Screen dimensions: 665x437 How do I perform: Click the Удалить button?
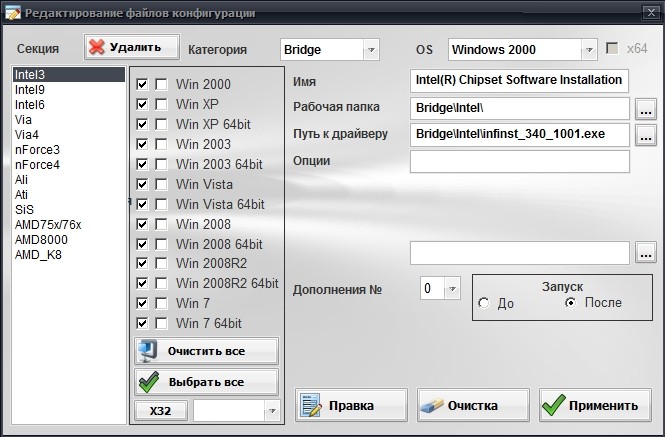click(x=132, y=47)
